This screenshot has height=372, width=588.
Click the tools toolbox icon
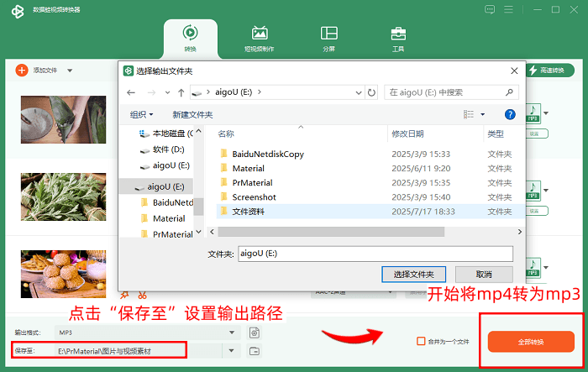(398, 34)
